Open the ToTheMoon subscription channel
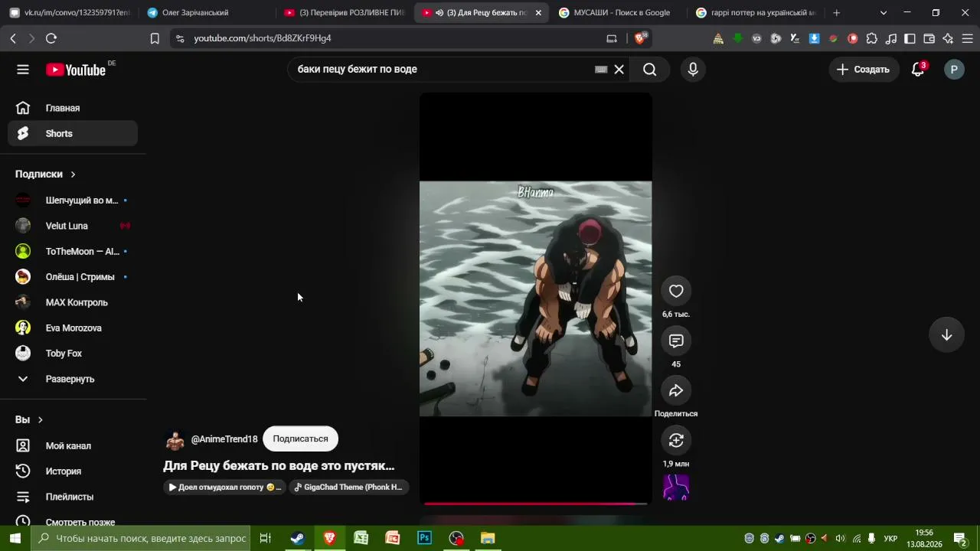Viewport: 980px width, 551px height. pos(73,251)
